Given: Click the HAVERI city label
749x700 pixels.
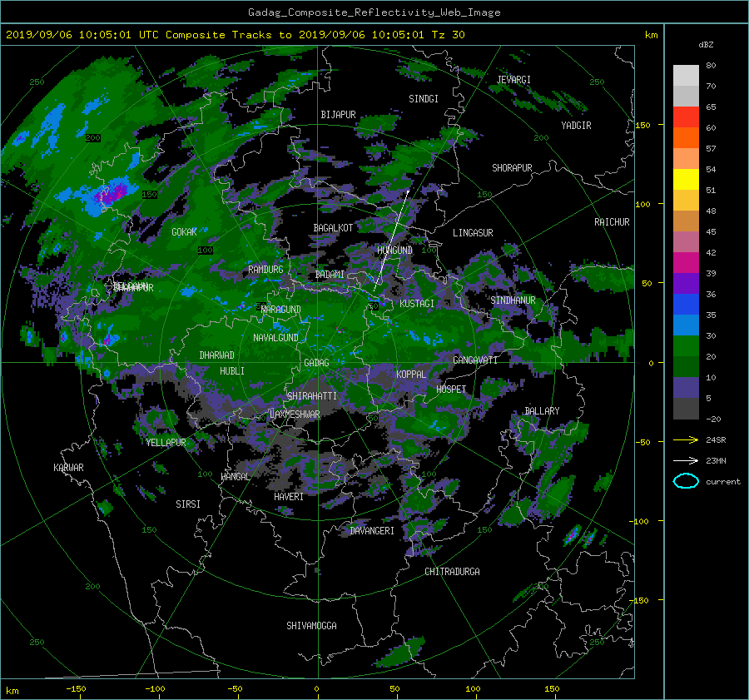Looking at the screenshot, I should (x=289, y=497).
